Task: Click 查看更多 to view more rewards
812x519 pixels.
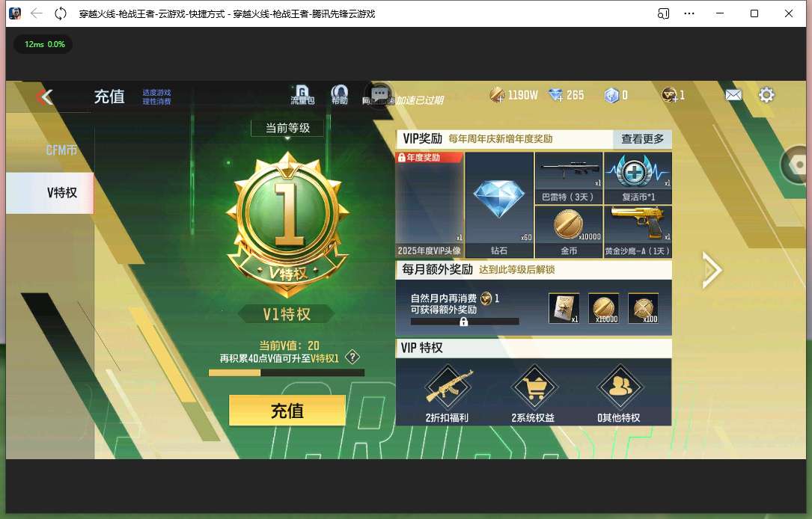Action: coord(643,138)
